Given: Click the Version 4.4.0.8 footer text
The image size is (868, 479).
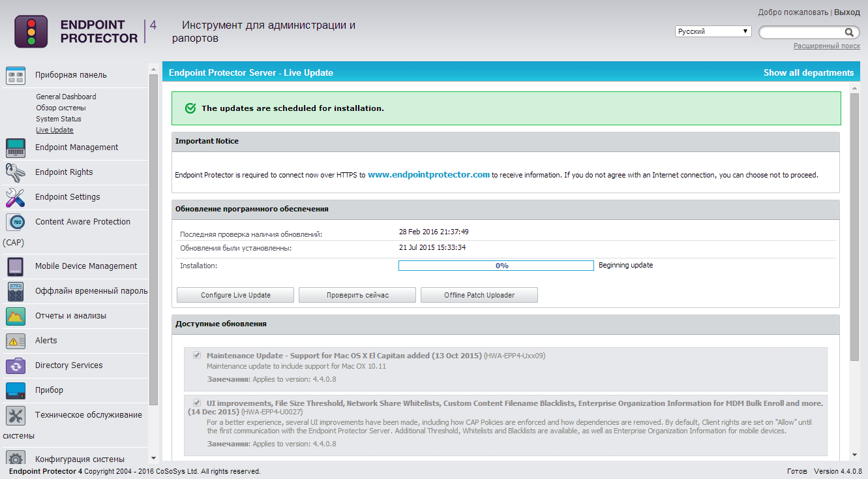Looking at the screenshot, I should click(x=838, y=471).
